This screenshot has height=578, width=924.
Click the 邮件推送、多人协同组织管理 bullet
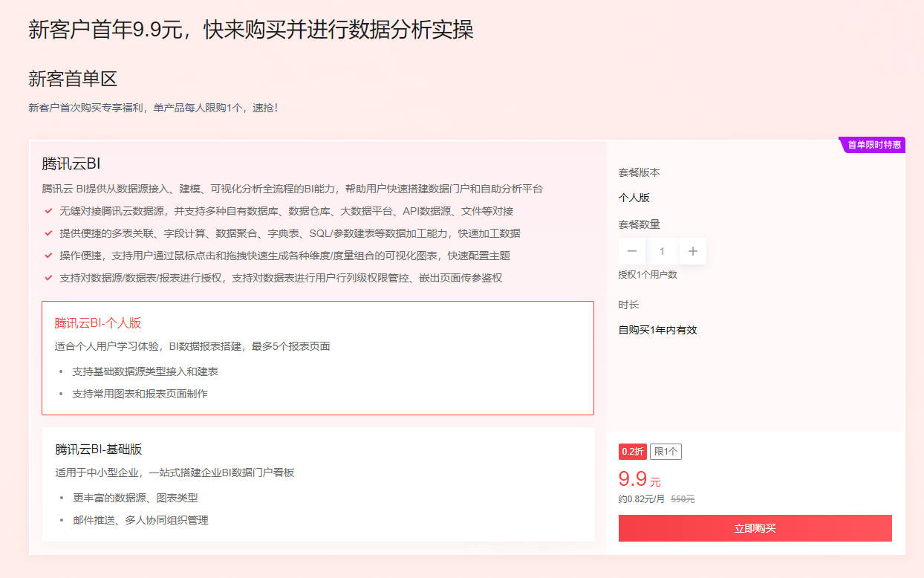click(x=141, y=520)
